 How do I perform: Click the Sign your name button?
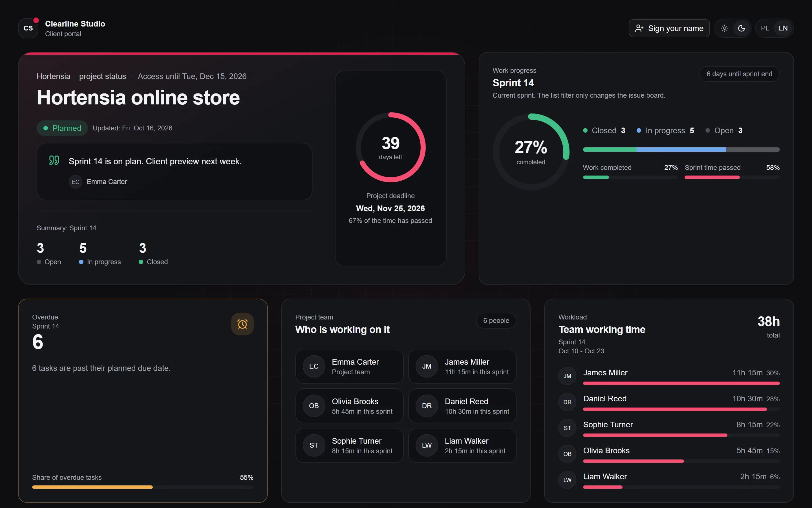coord(669,28)
